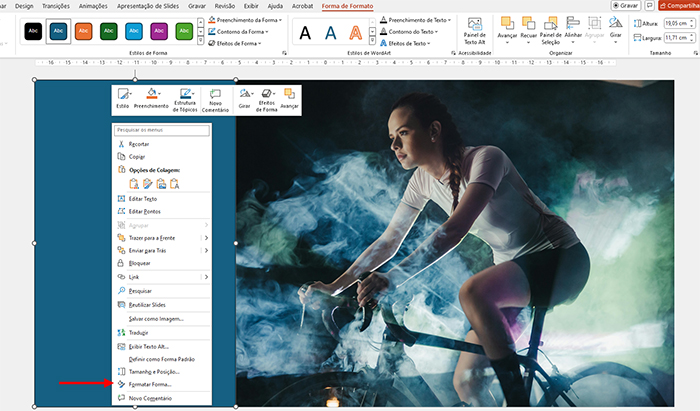Choose Traduzir from context menu
Screen dimensions: 700x411
pos(162,332)
